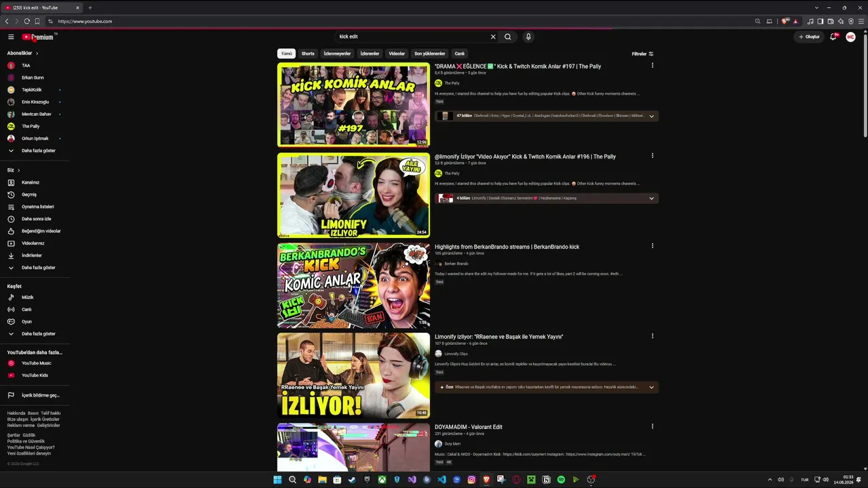Screen dimensions: 868x488
Task: Open notifications bell
Action: point(833,37)
